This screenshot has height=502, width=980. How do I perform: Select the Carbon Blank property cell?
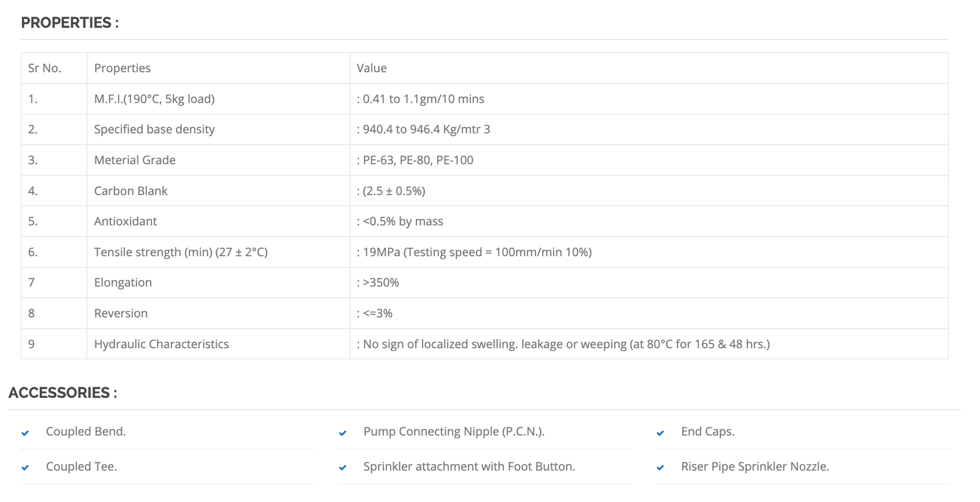point(131,191)
